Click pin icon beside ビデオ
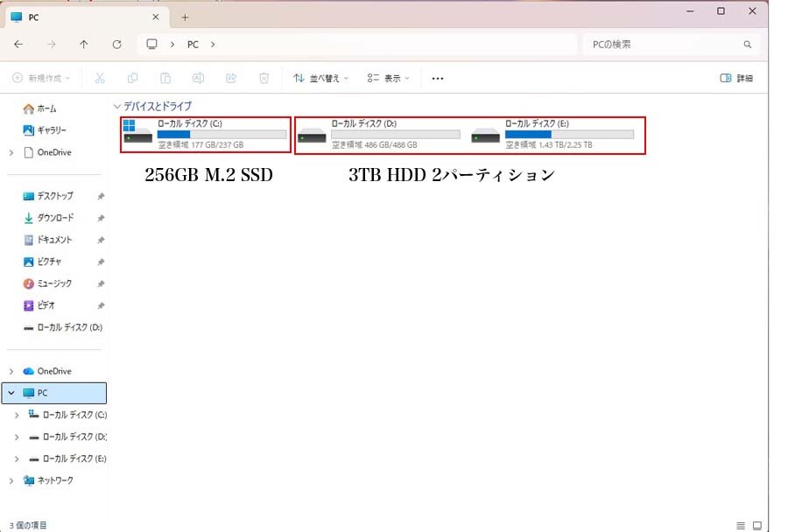The image size is (788, 532). coord(101,305)
